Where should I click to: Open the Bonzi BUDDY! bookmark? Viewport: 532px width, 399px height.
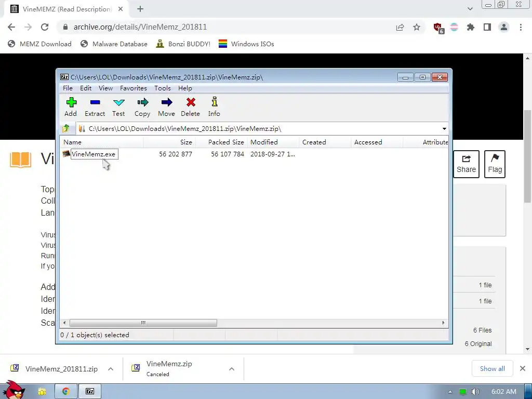point(183,44)
